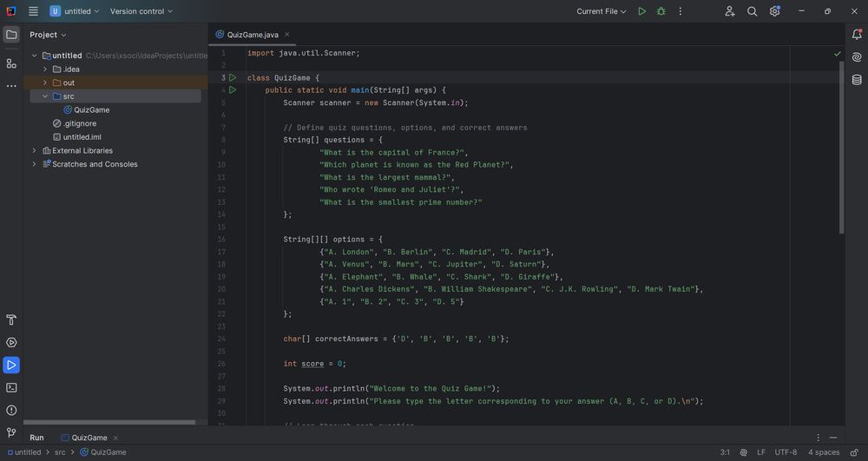The width and height of the screenshot is (868, 461).
Task: Open the Version control dropdown
Action: pyautogui.click(x=141, y=11)
